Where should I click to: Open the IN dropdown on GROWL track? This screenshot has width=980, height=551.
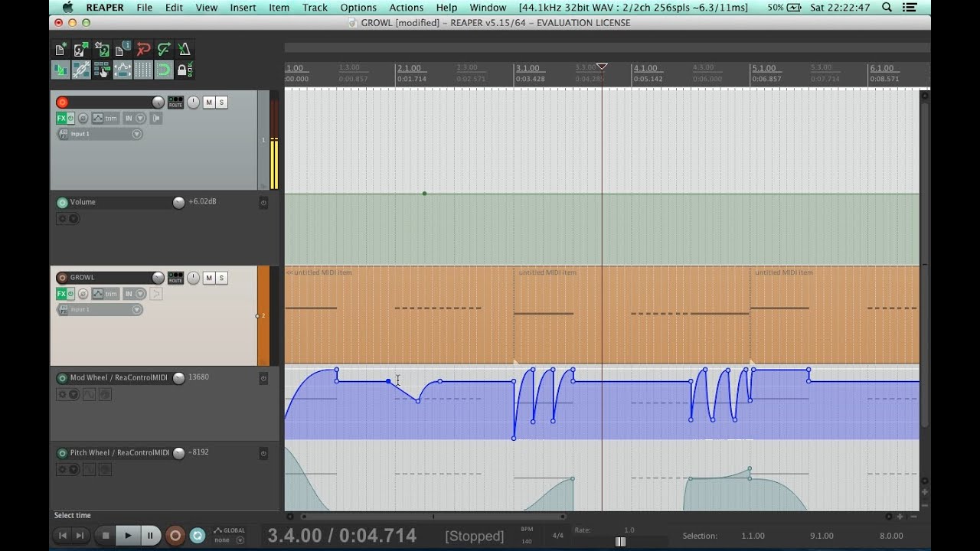click(133, 294)
